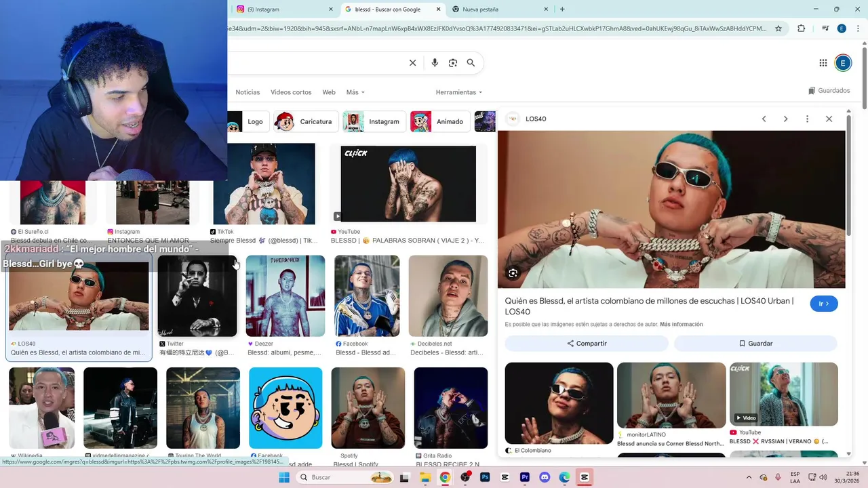Open the Decibeles.net image result
Screen dimensions: 868x488
pos(448,296)
